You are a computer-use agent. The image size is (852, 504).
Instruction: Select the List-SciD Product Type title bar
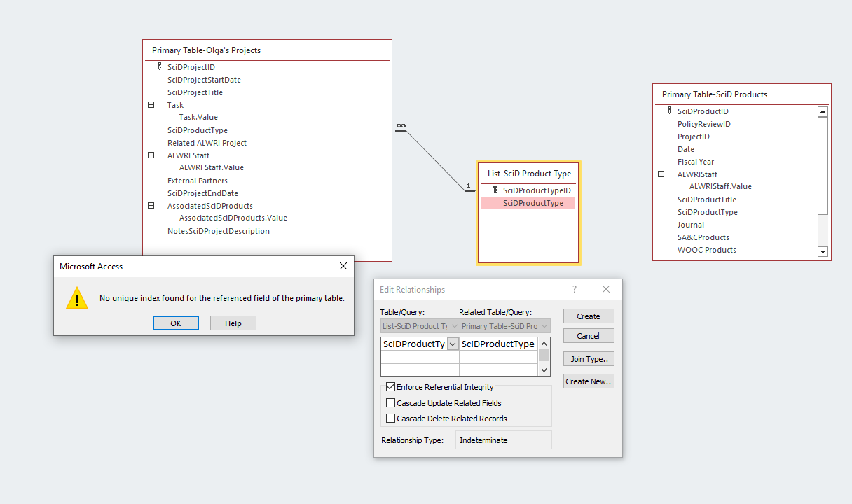[529, 174]
